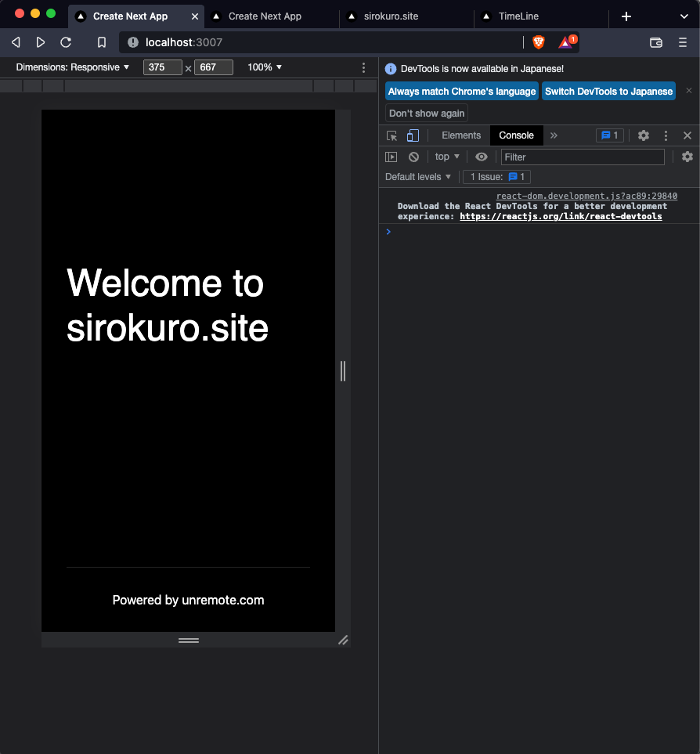Image resolution: width=700 pixels, height=754 pixels.
Task: Reload the page with the refresh icon
Action: pyautogui.click(x=67, y=42)
